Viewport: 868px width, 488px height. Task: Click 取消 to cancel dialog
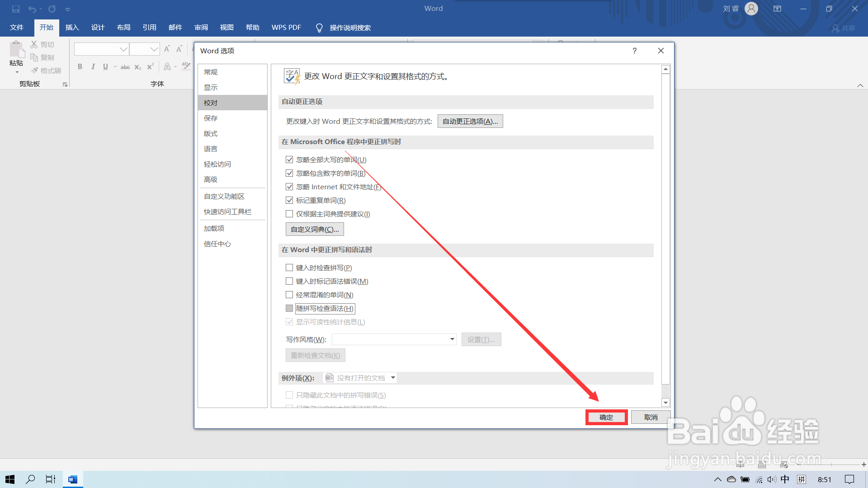pos(651,417)
